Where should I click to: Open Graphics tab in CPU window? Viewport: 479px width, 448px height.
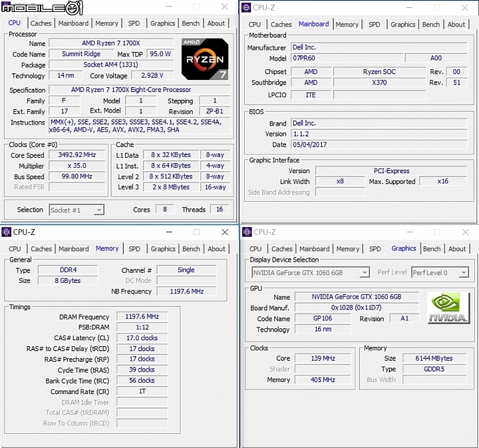162,23
